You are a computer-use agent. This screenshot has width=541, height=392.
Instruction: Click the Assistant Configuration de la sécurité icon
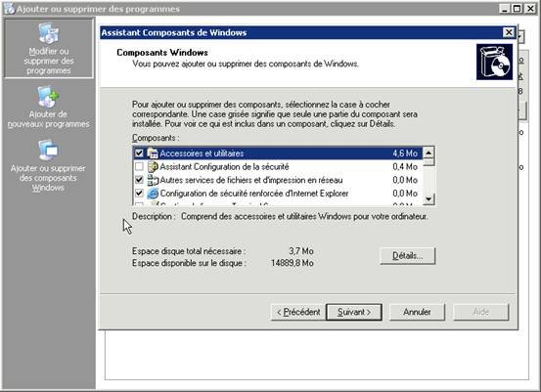[x=153, y=166]
